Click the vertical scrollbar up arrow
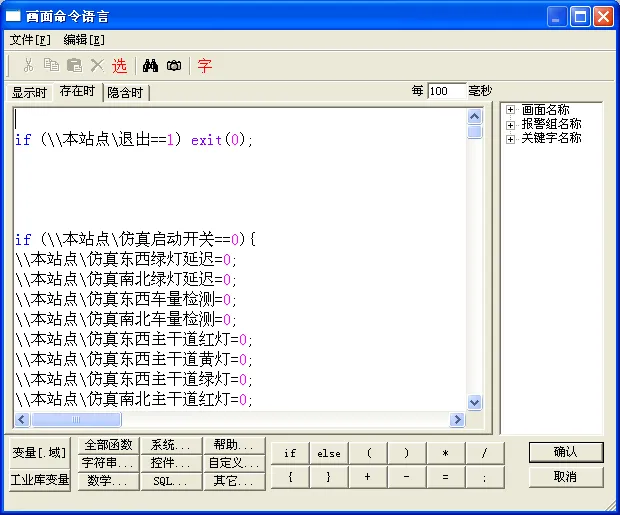This screenshot has height=515, width=620. 474,116
